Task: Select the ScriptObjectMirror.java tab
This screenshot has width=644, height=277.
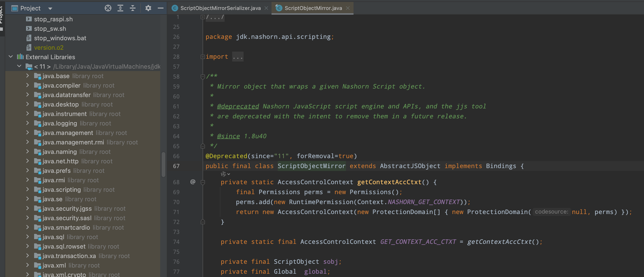Action: (313, 8)
